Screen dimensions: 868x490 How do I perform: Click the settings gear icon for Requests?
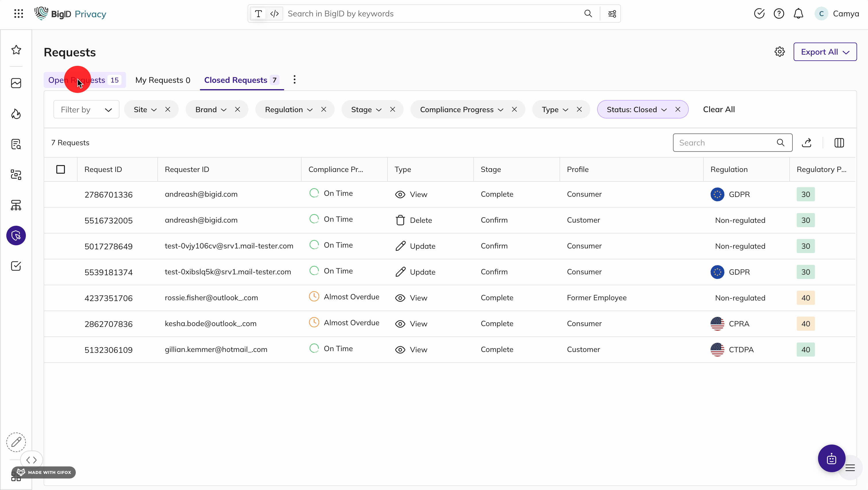tap(780, 52)
